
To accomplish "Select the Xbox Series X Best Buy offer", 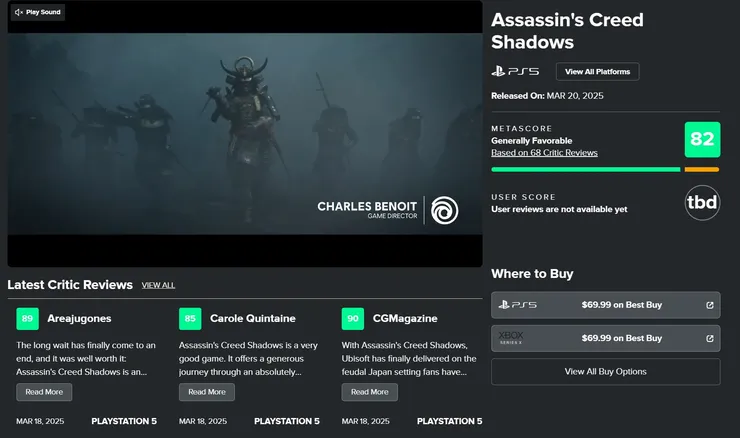I will (605, 338).
